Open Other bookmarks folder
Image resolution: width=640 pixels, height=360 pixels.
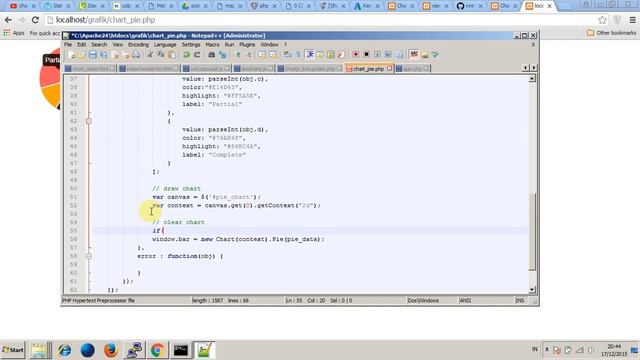(611, 33)
